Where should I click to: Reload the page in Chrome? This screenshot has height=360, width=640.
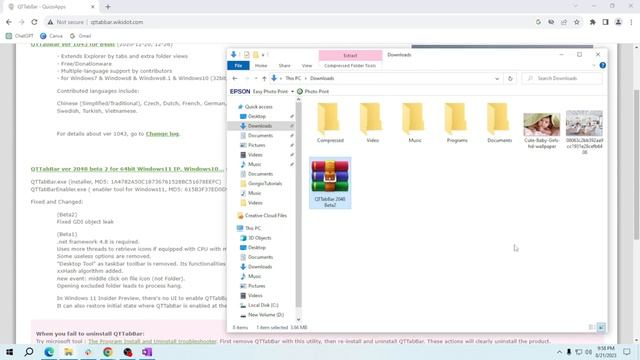34,22
